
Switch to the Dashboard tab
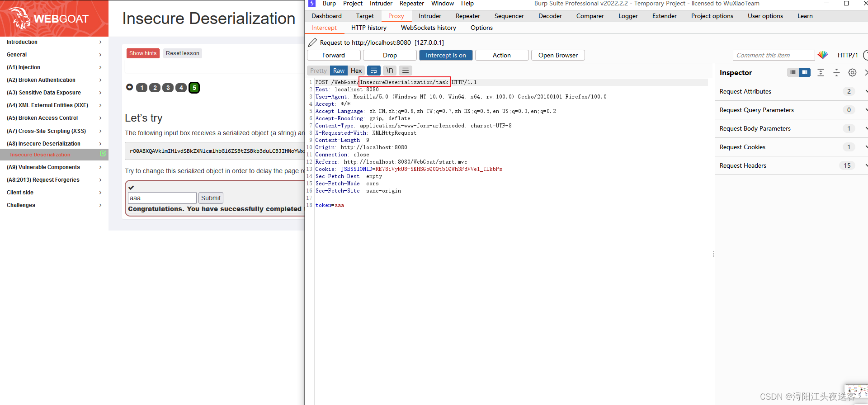coord(326,16)
